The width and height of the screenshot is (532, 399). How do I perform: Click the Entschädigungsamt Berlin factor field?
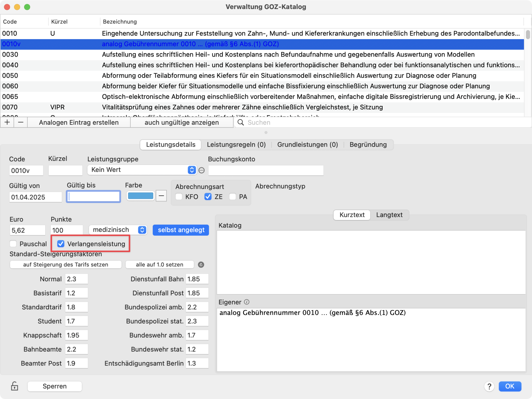pos(197,363)
